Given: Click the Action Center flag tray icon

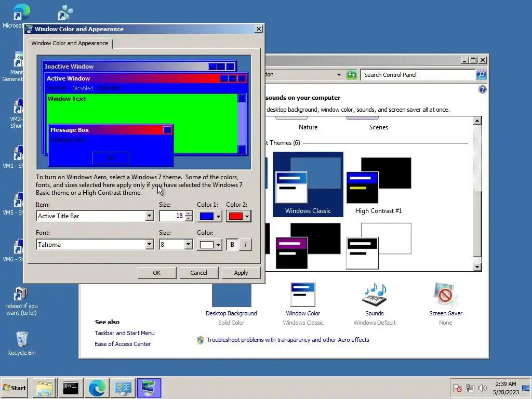Looking at the screenshot, I should point(457,388).
